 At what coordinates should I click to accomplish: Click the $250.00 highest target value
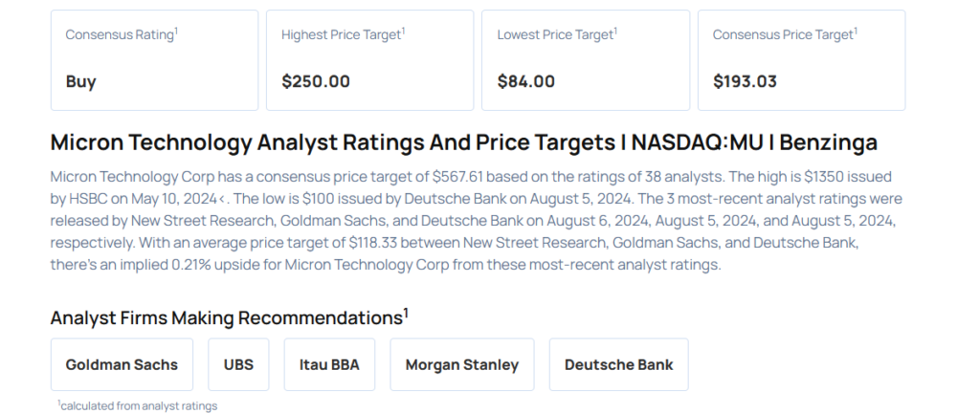point(315,81)
